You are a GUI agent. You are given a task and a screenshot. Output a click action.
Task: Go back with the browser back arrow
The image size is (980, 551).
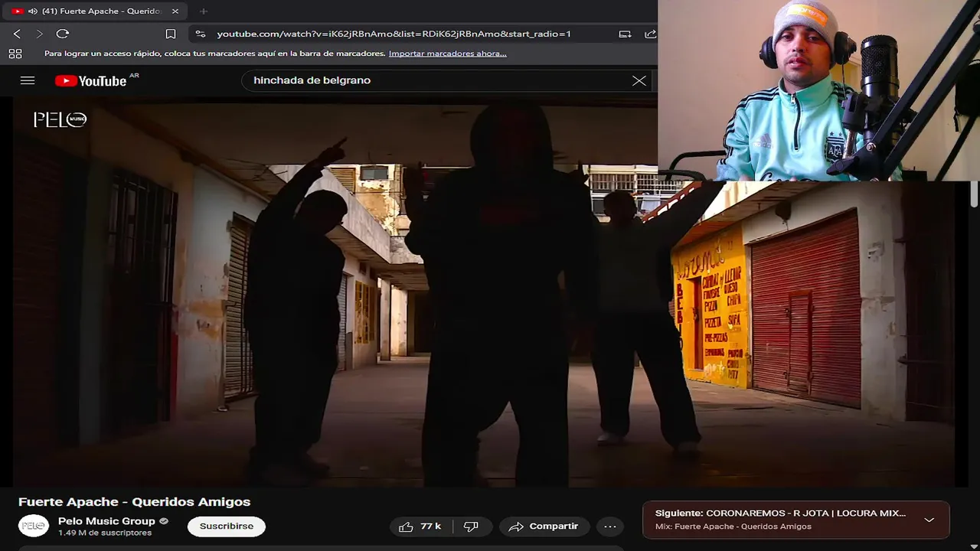click(17, 34)
